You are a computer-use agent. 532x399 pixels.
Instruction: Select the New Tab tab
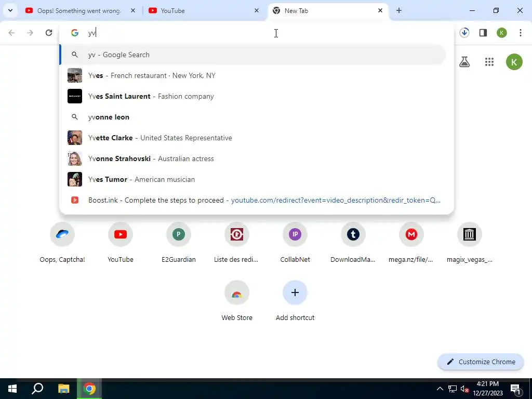click(328, 11)
